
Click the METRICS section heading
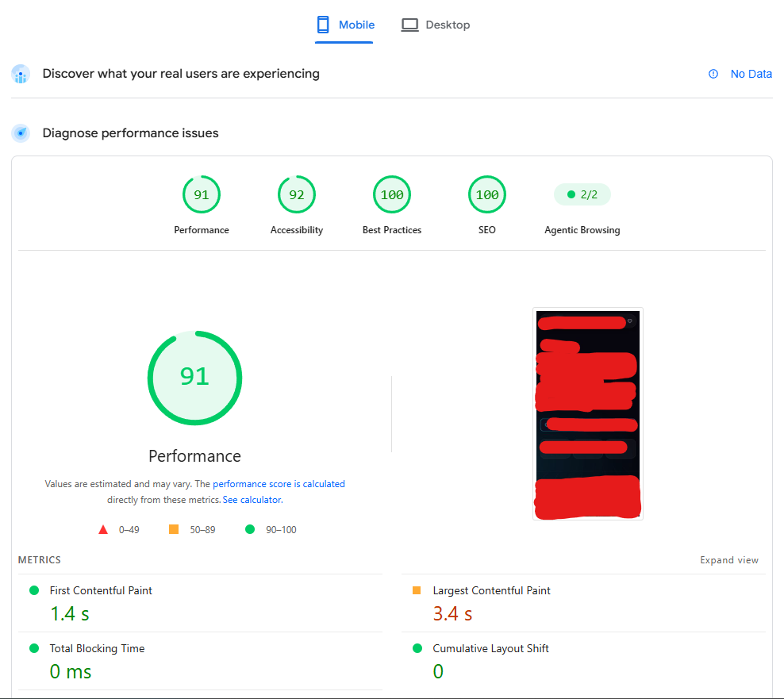pyautogui.click(x=40, y=560)
